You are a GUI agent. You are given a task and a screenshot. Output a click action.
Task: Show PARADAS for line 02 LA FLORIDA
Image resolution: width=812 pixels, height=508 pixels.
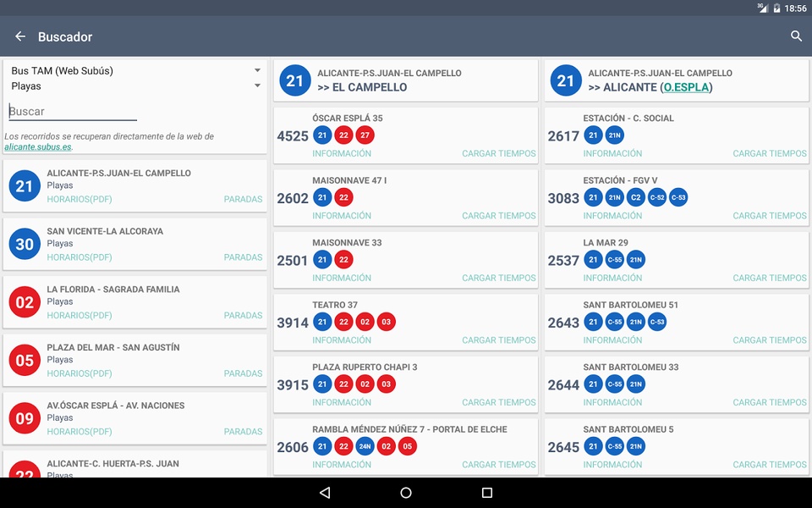pos(243,315)
